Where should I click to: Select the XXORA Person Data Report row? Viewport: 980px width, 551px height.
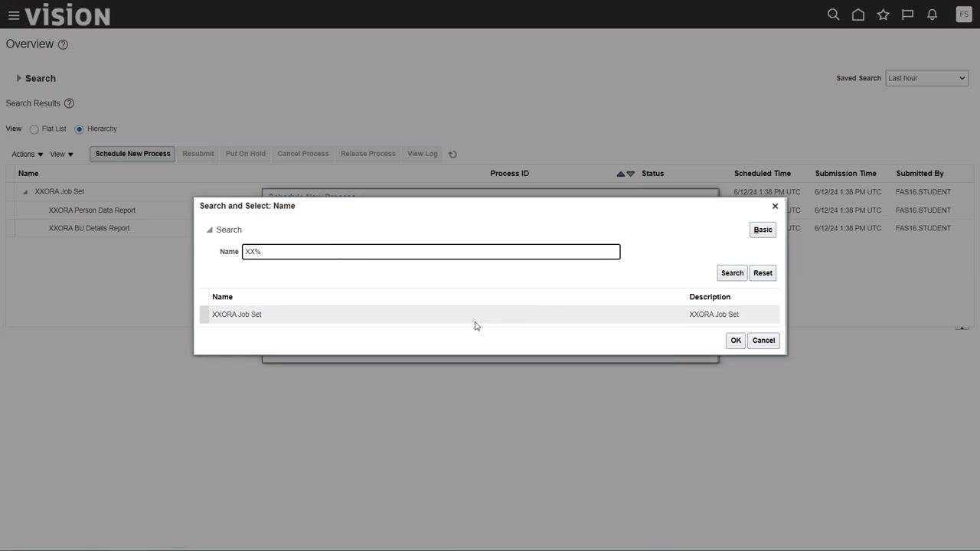[92, 210]
